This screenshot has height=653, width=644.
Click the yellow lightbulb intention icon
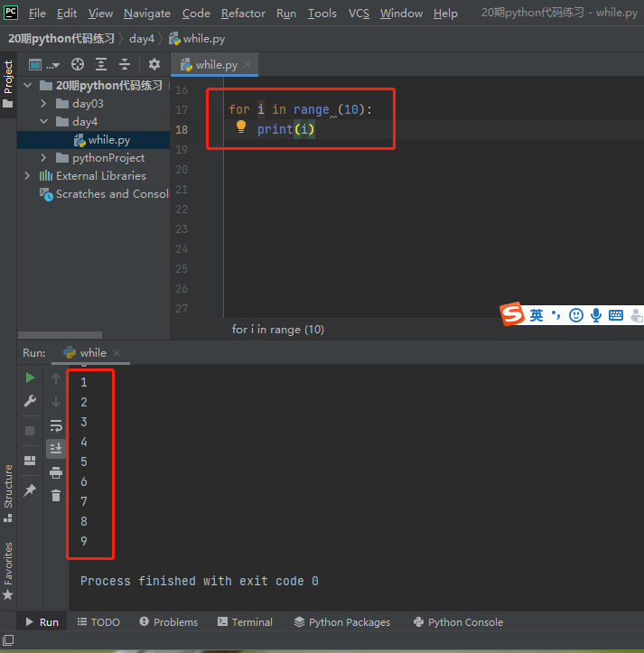pyautogui.click(x=241, y=126)
